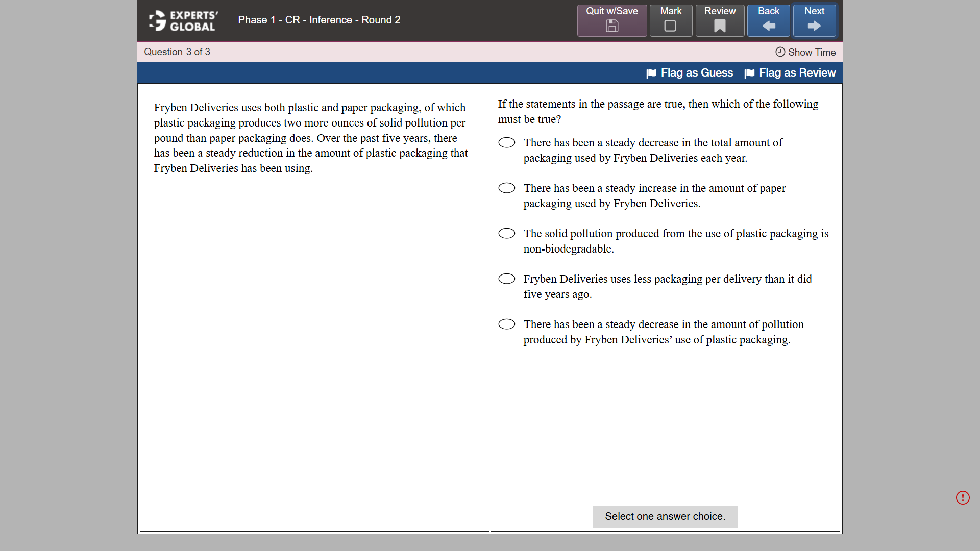Select the answer about less packaging per delivery
This screenshot has height=551, width=980.
(507, 279)
